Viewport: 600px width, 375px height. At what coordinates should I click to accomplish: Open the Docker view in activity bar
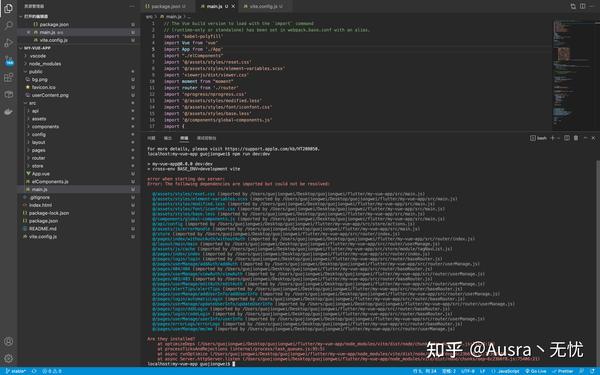(x=8, y=112)
